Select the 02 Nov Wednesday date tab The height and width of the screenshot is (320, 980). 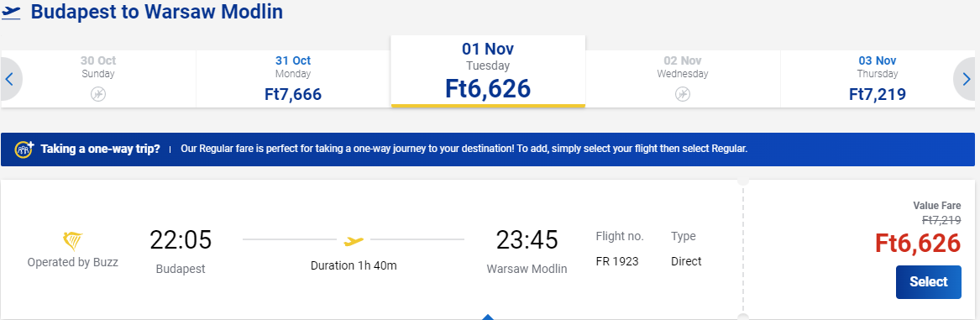click(x=683, y=79)
